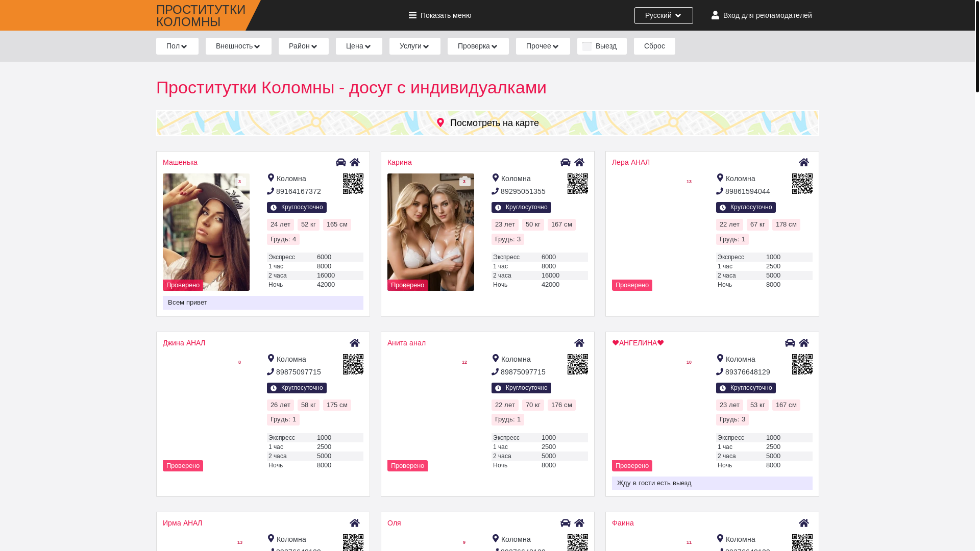
Task: Open the Ирма АНАЛ profile name link
Action: 182,523
